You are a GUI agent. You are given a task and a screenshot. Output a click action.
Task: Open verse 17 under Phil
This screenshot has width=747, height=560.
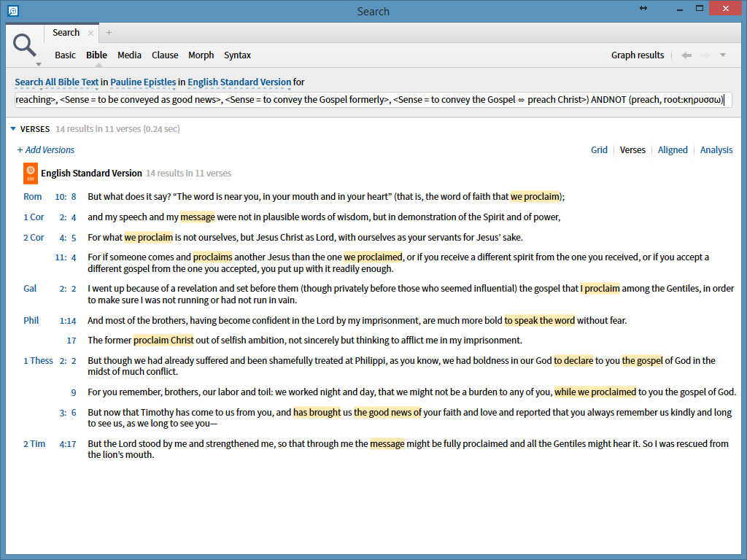click(71, 341)
